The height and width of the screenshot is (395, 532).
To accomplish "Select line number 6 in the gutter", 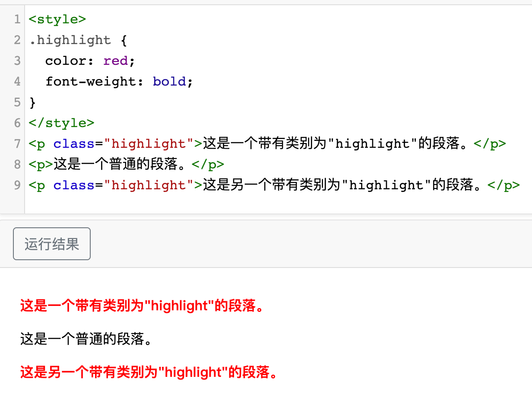I will pyautogui.click(x=17, y=123).
